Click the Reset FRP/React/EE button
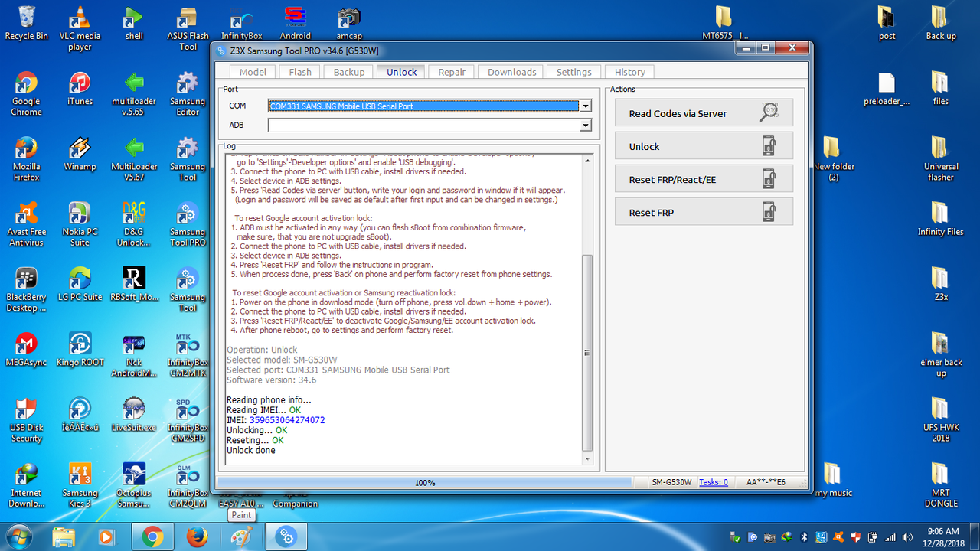980x551 pixels. pos(704,179)
